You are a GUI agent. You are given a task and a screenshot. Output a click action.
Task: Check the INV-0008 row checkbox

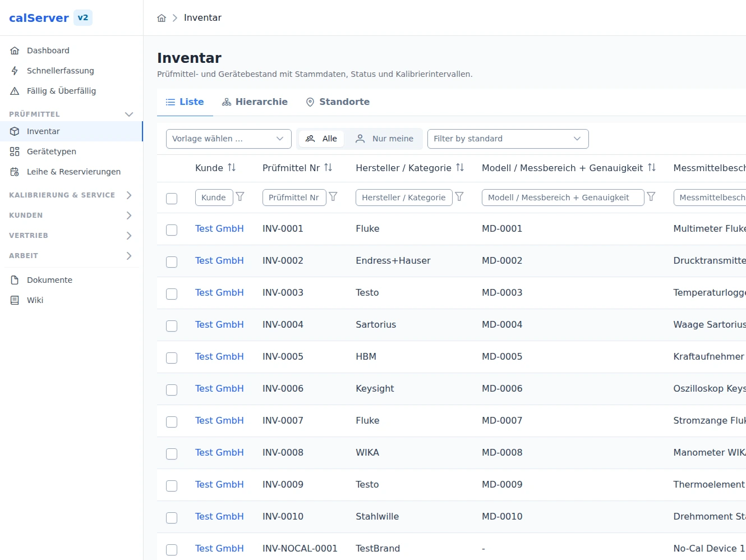point(172,454)
